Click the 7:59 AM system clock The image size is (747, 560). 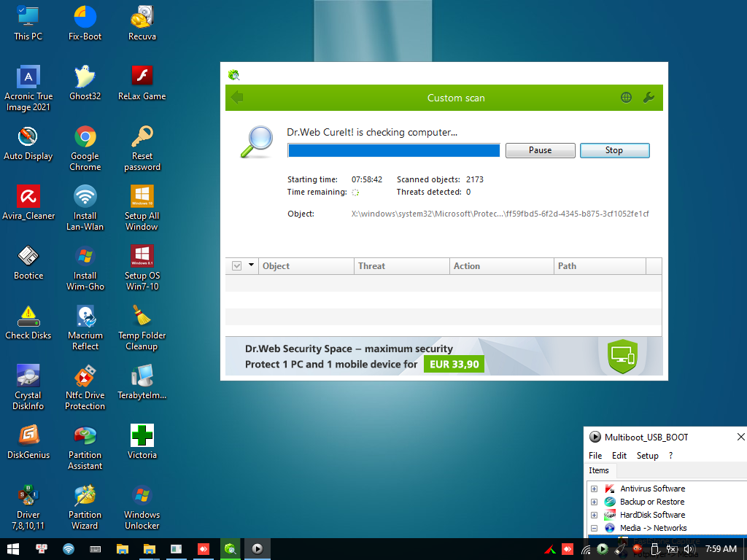721,549
